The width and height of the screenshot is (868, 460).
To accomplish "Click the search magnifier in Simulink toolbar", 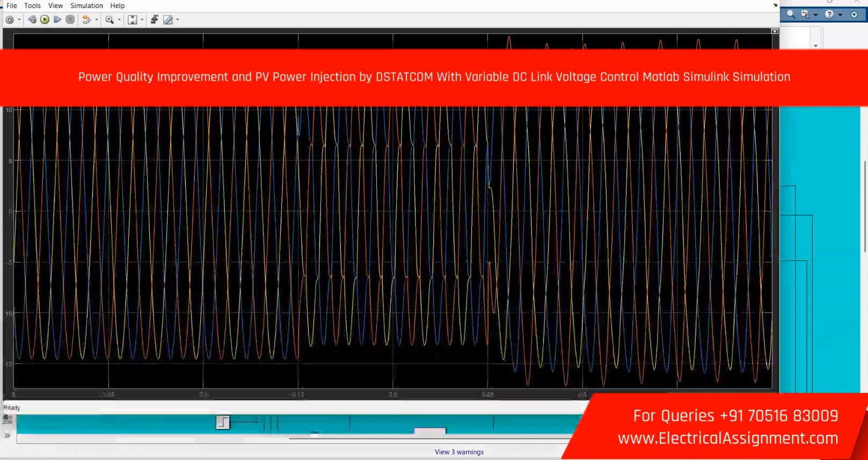I will 791,14.
